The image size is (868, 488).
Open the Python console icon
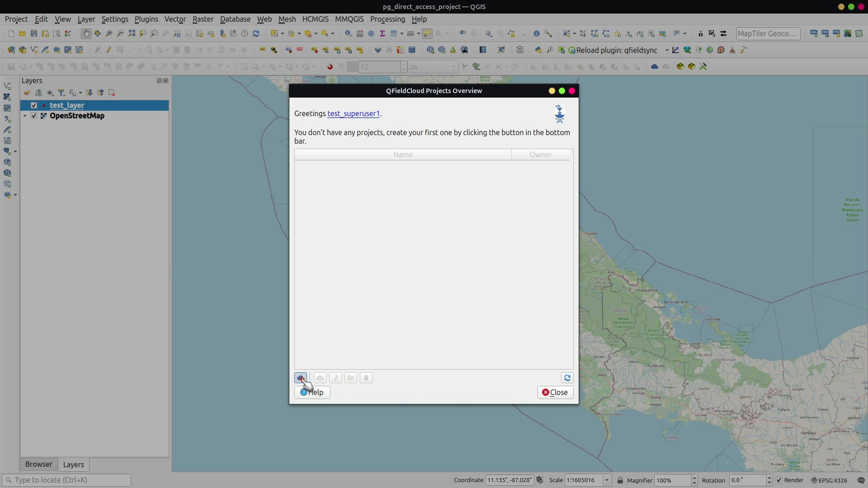tap(538, 50)
